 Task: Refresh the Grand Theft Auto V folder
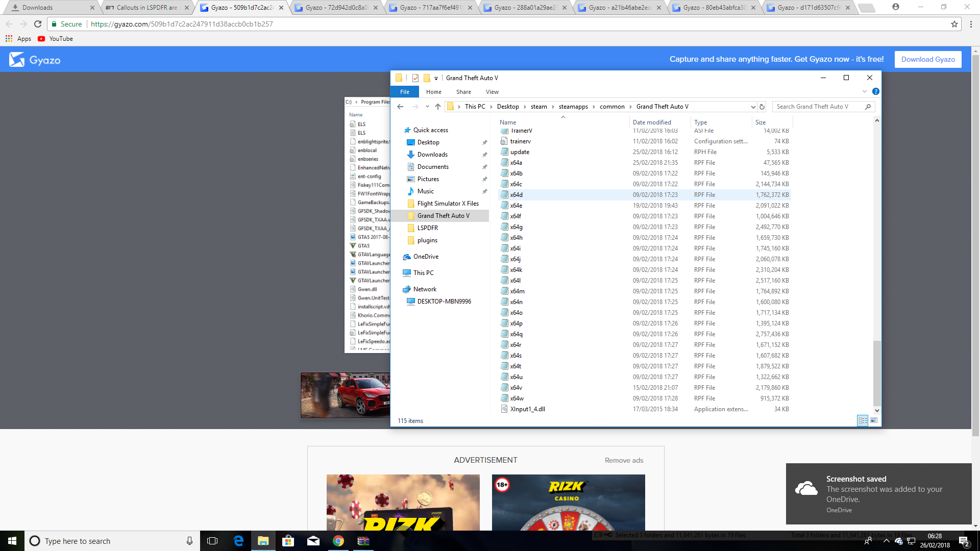pyautogui.click(x=762, y=107)
